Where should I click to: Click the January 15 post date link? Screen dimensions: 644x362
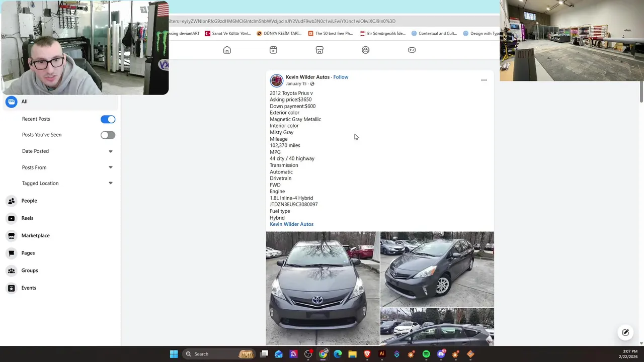(296, 84)
